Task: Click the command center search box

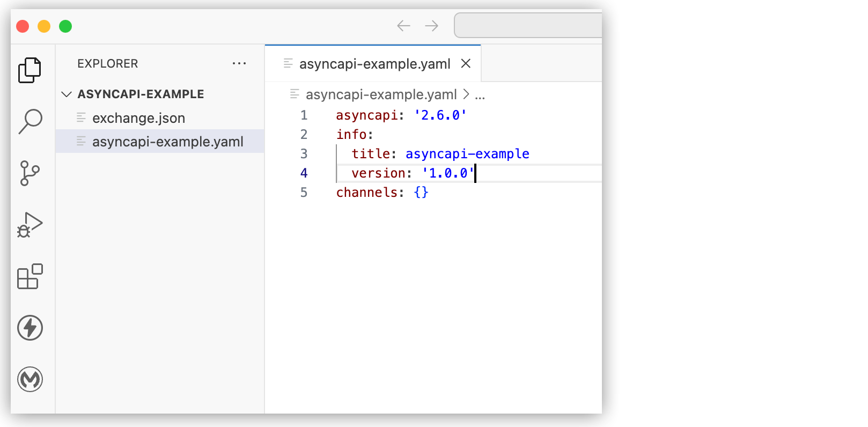Action: 528,25
